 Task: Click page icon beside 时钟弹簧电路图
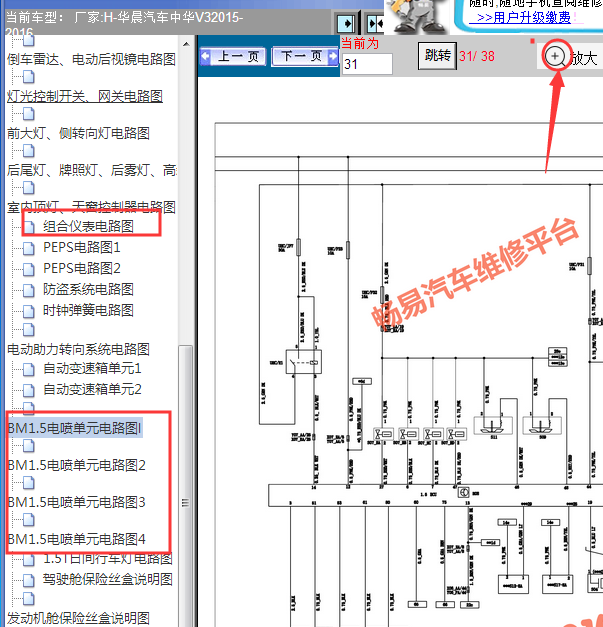coord(28,311)
